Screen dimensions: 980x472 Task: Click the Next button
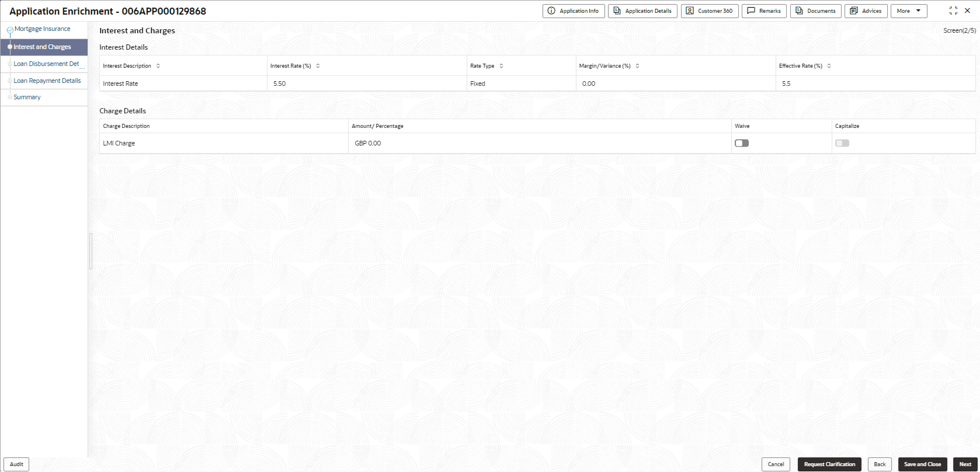point(965,464)
